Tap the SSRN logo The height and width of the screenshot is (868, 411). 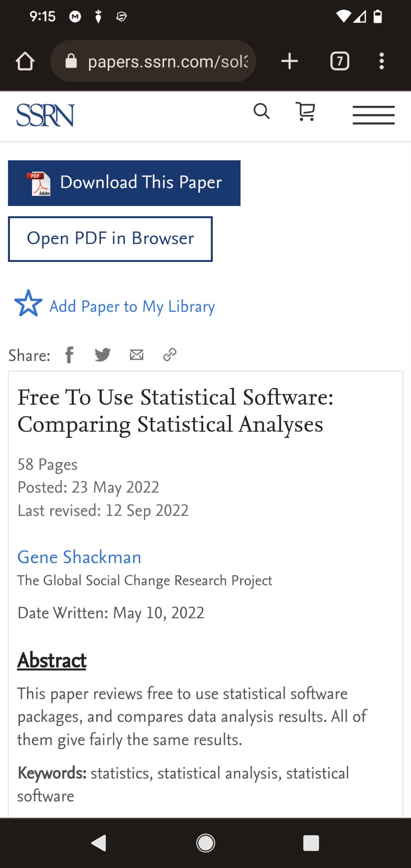click(x=45, y=115)
